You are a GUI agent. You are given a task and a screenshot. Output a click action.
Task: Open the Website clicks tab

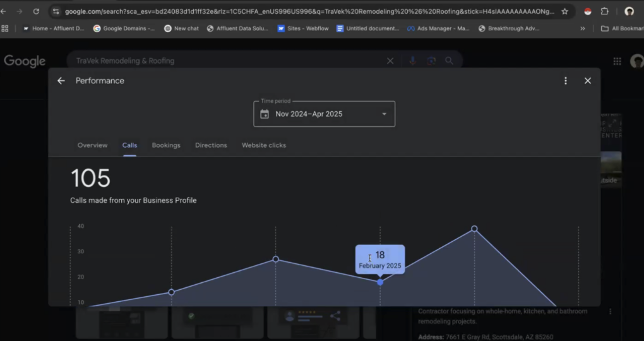tap(264, 145)
